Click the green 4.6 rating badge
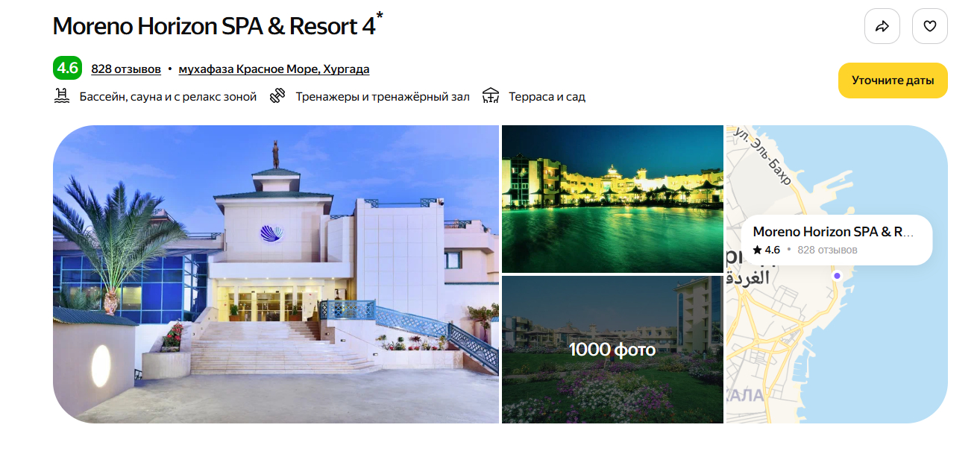Viewport: 980px width, 454px height. click(67, 68)
